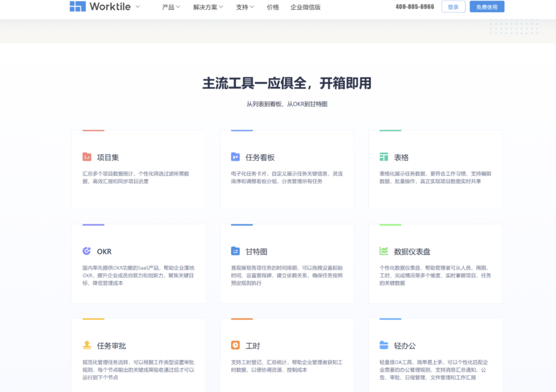
Task: Click the 数据仪表盘 dashboard chart icon
Action: pyautogui.click(x=384, y=251)
